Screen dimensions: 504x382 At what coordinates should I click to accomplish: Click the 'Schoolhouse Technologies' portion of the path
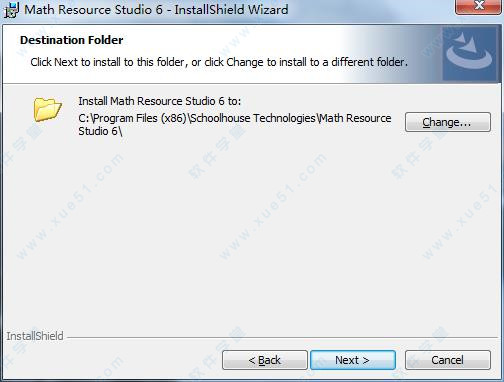(252, 118)
